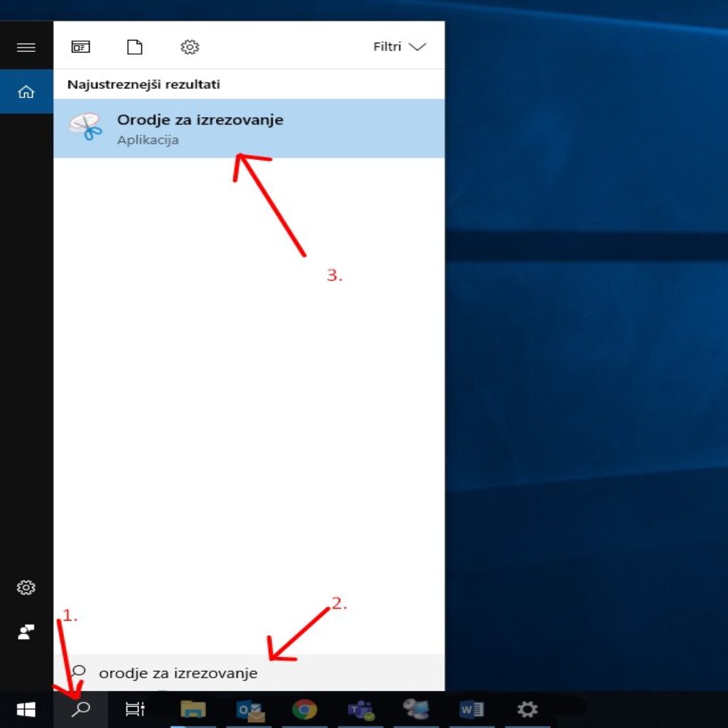
Task: Filter search results by apps
Action: pos(80,48)
